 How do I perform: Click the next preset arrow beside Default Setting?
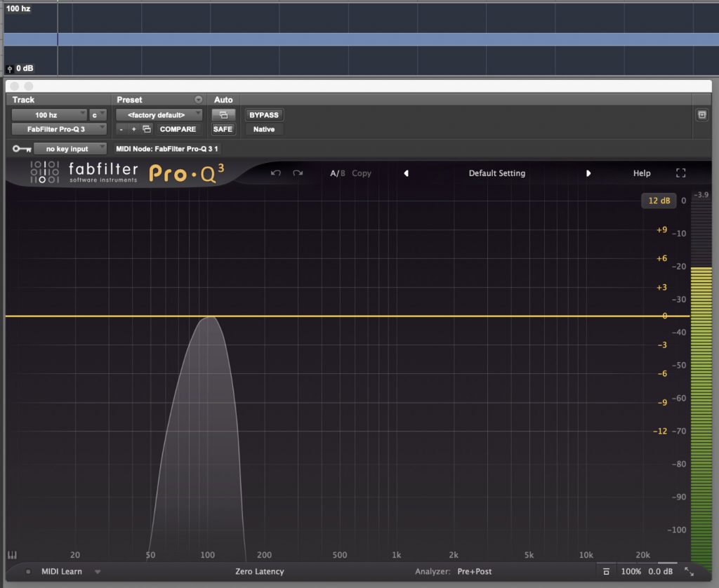click(x=588, y=173)
